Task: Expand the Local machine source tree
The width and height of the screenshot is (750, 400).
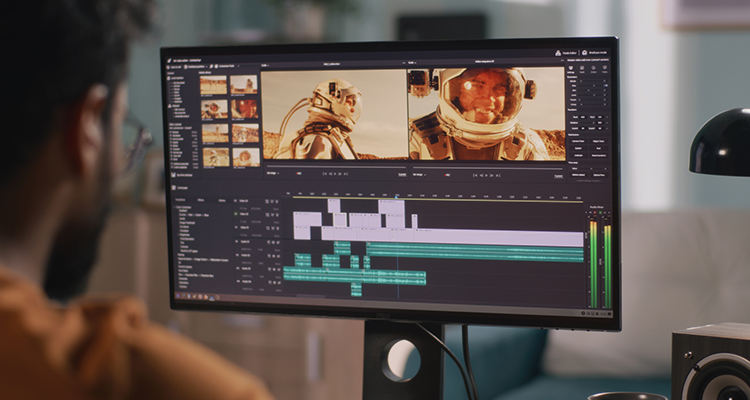Action: [176, 78]
